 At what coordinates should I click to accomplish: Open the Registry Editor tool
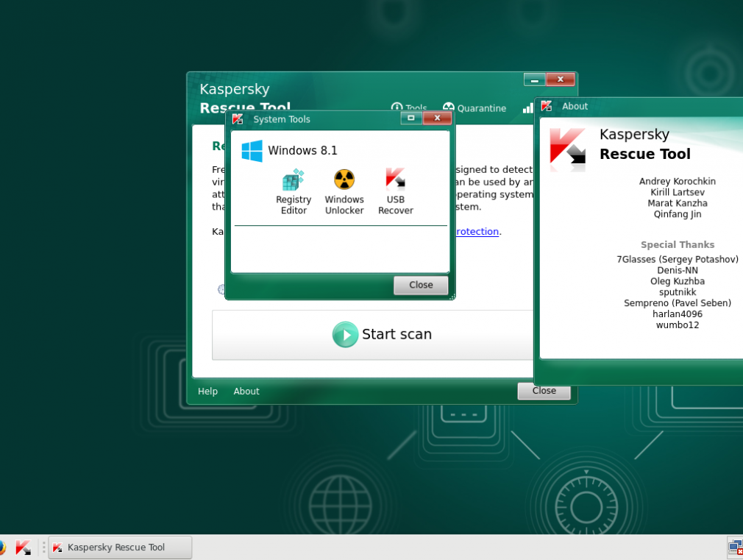pyautogui.click(x=294, y=192)
